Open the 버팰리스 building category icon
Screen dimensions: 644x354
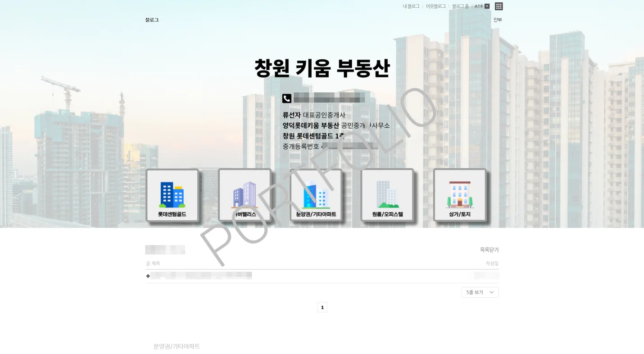(245, 195)
